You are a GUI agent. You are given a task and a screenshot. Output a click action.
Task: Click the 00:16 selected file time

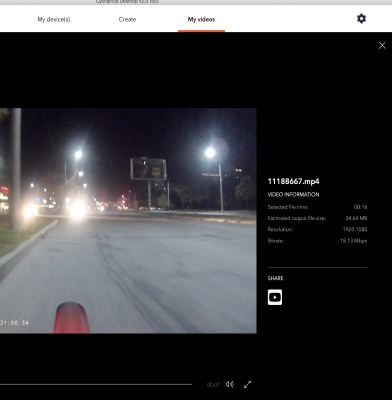pyautogui.click(x=360, y=207)
